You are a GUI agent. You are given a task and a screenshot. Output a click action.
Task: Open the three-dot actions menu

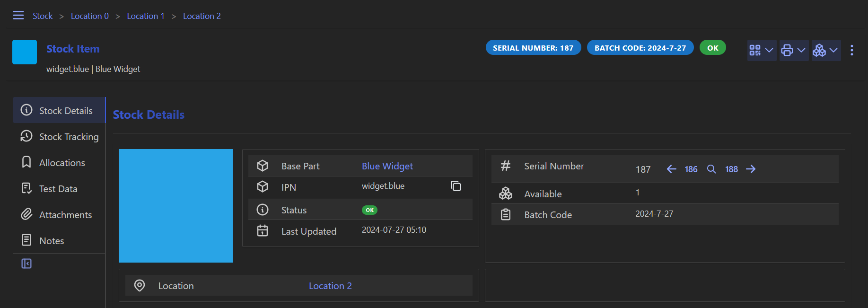[851, 51]
